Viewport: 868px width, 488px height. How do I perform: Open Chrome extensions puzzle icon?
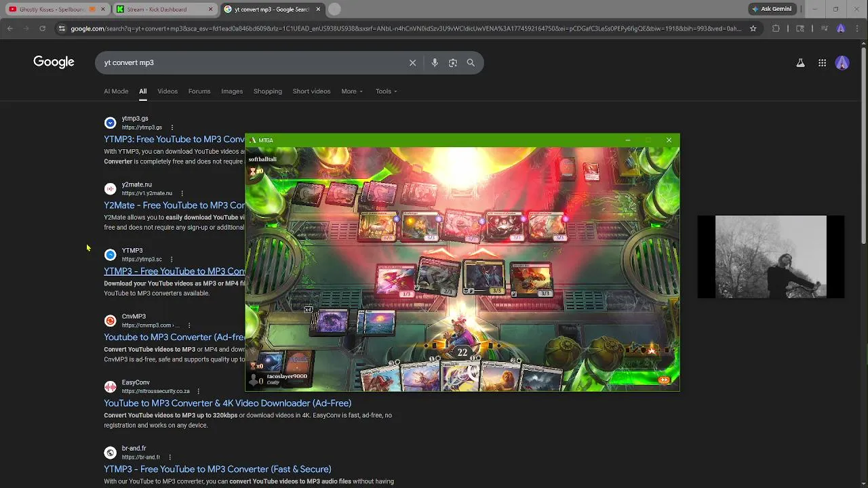(x=776, y=28)
